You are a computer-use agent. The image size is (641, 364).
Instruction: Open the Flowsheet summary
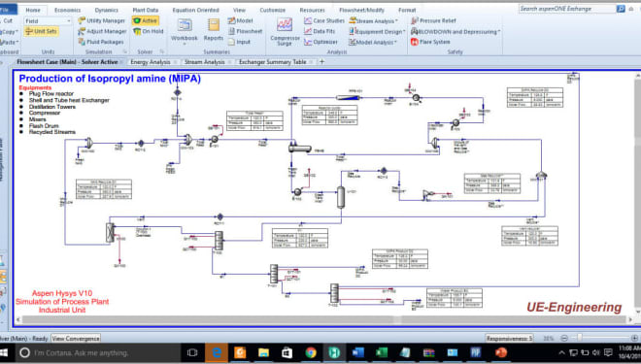(245, 31)
